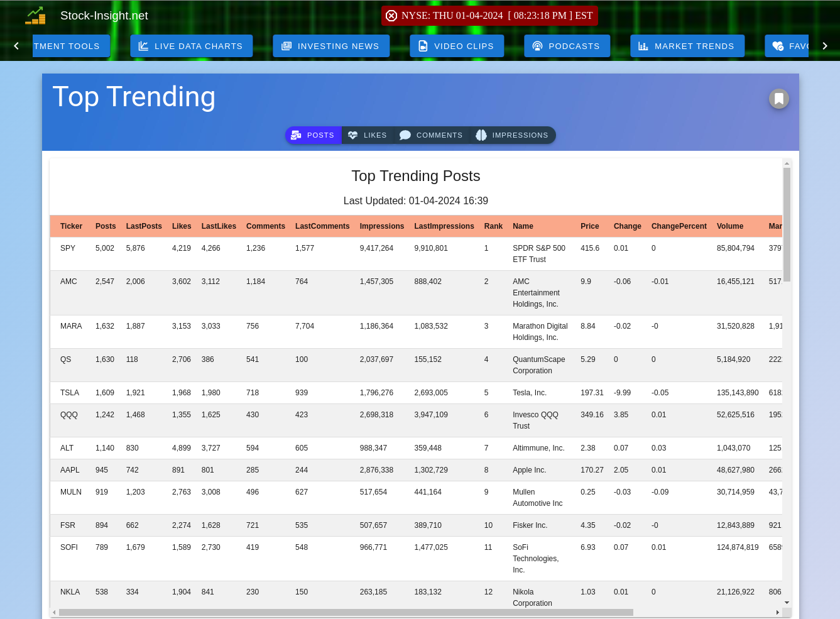Click the scroll down arrow of table
The height and width of the screenshot is (619, 840).
pyautogui.click(x=787, y=603)
